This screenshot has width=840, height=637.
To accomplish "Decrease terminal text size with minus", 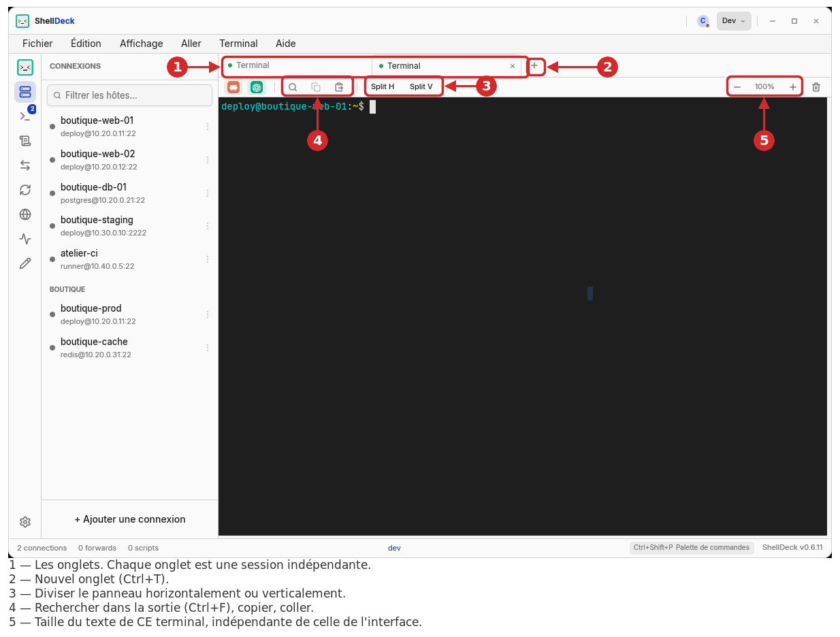I will (737, 87).
